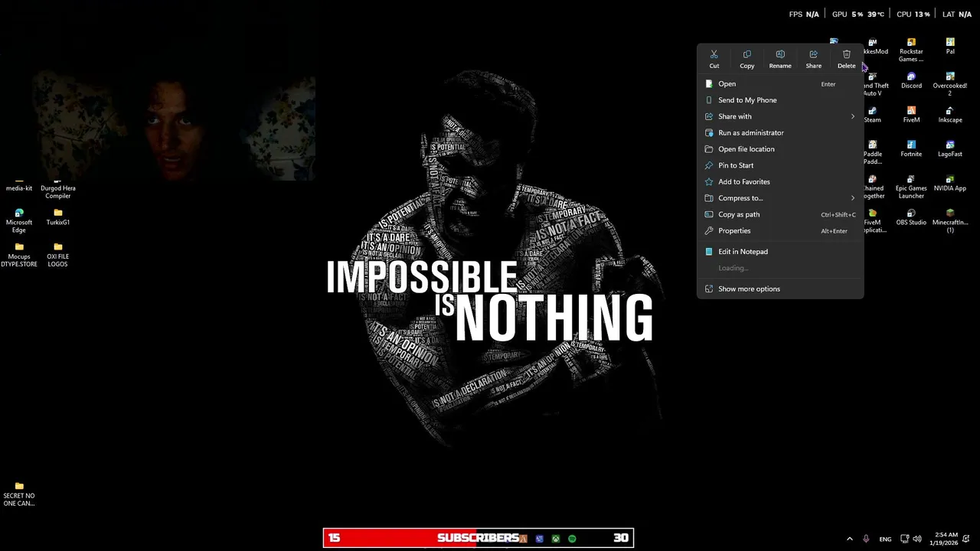Select the SECRET NO ONE CAN folder
Image resolution: width=980 pixels, height=551 pixels.
click(19, 494)
